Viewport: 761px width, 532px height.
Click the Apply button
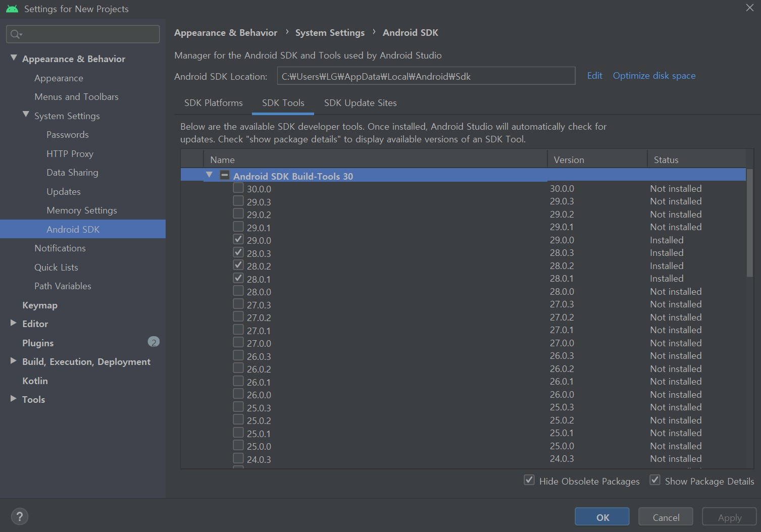tap(729, 517)
